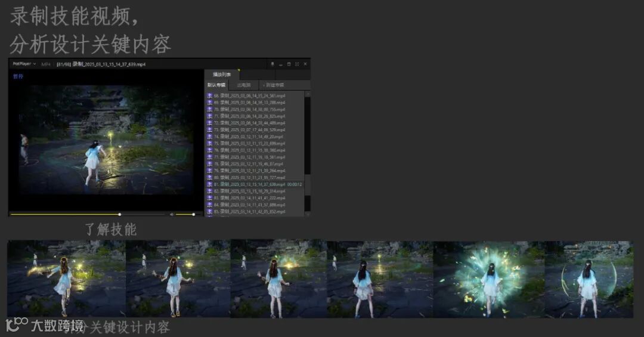Click the video playback area in PotPlayer
The width and height of the screenshot is (644, 337).
point(106,140)
